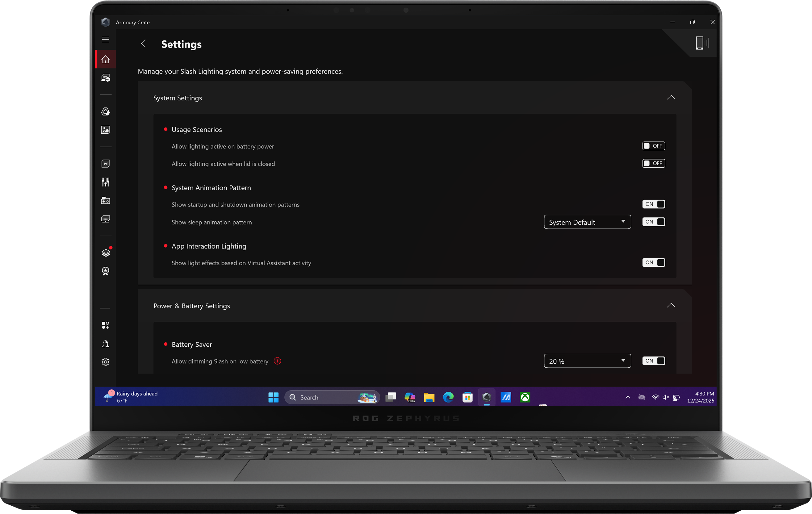
Task: Open the hamburger menu icon
Action: coord(106,40)
